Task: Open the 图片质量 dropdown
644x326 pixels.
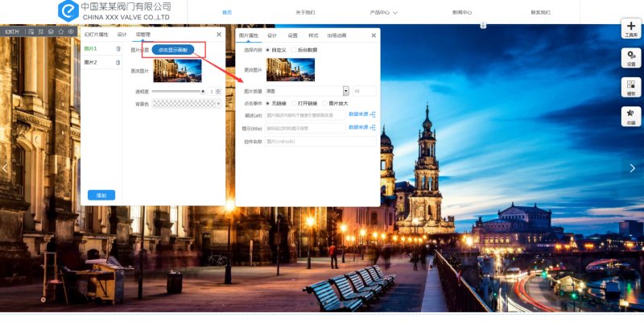Action: click(x=345, y=91)
